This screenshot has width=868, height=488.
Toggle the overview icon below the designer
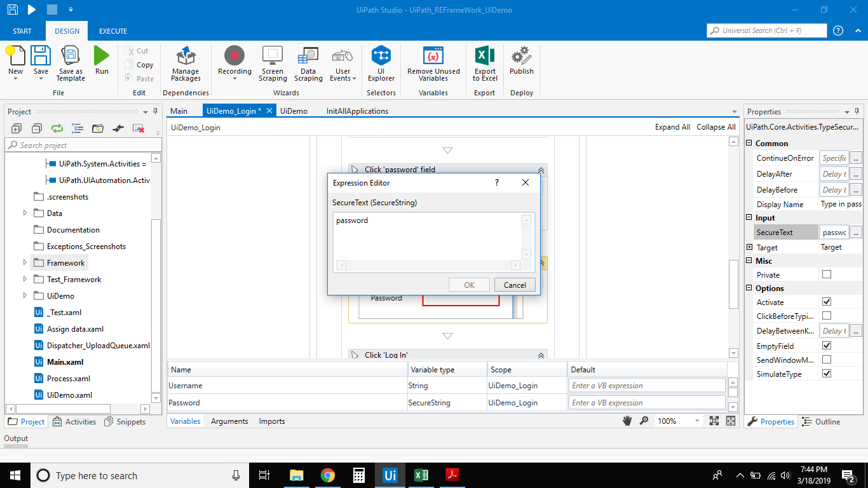coord(731,421)
